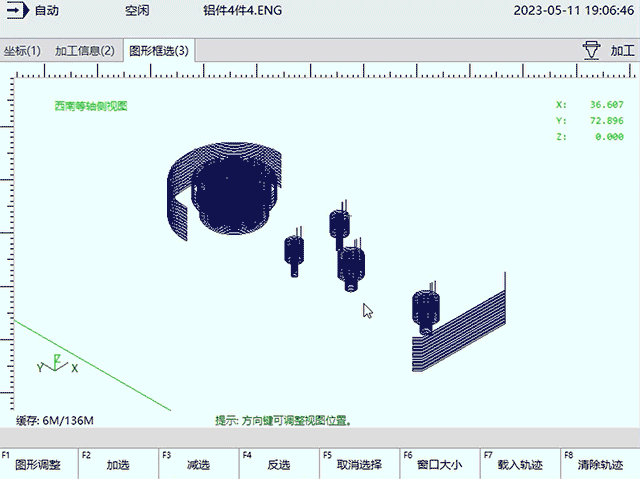
Task: Select the flat rectangular toolpath at right
Action: (459, 330)
